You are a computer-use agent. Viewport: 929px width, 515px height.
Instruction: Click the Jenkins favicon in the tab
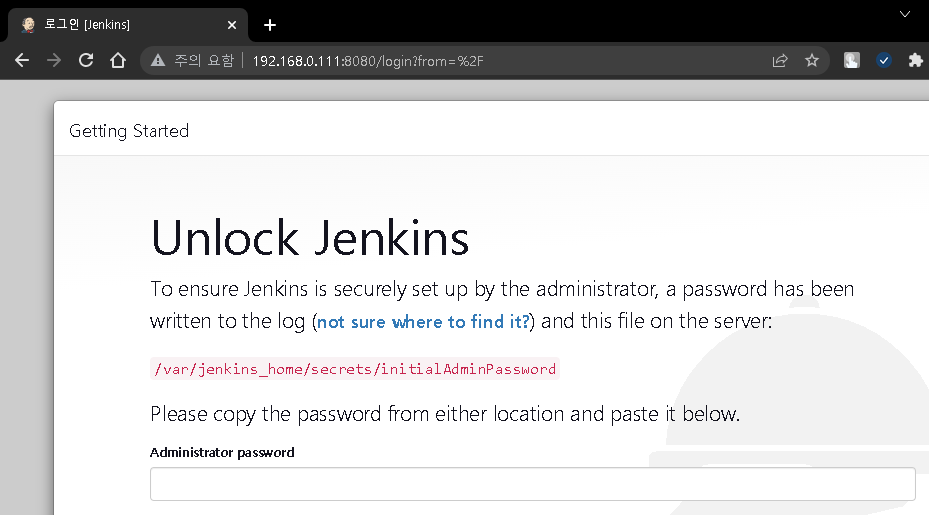28,25
